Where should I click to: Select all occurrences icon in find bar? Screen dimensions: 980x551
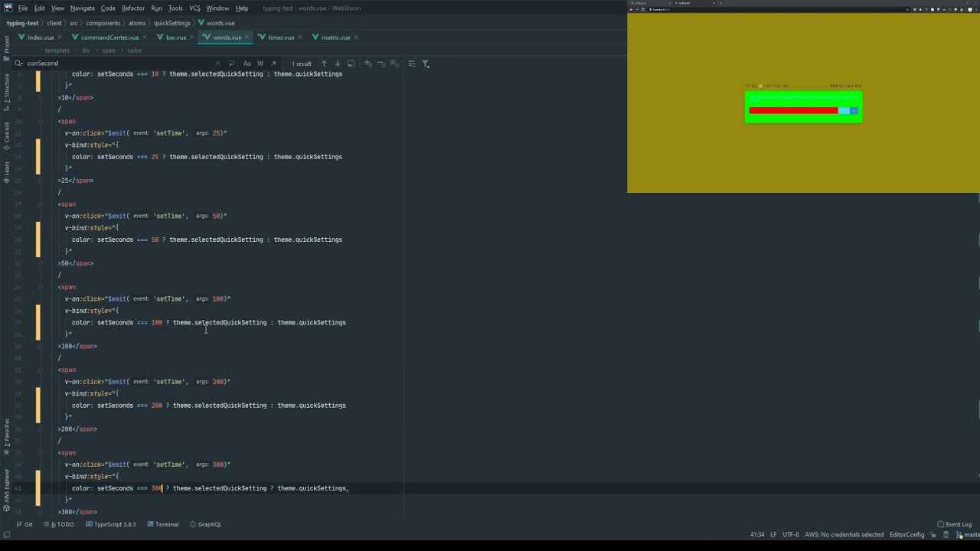tap(395, 64)
